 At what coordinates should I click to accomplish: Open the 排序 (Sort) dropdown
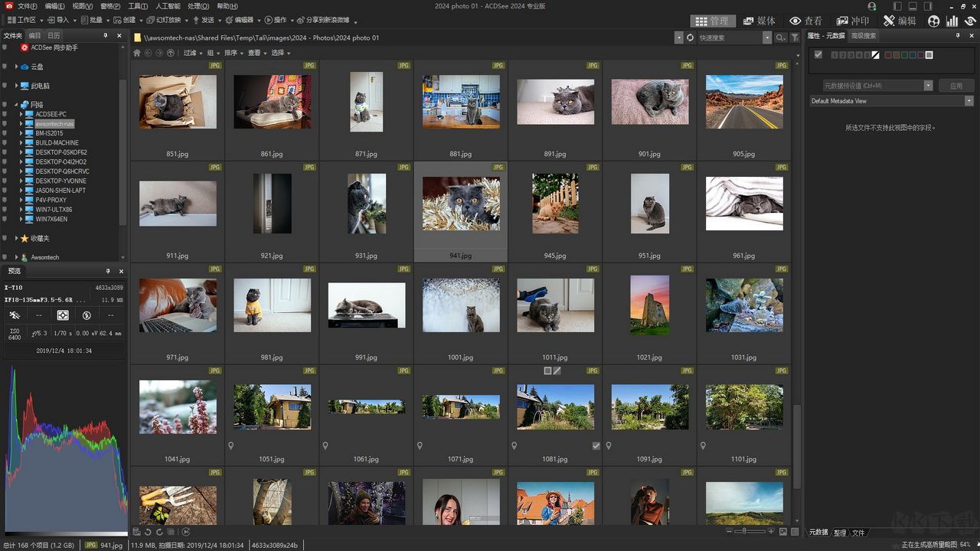coord(234,53)
